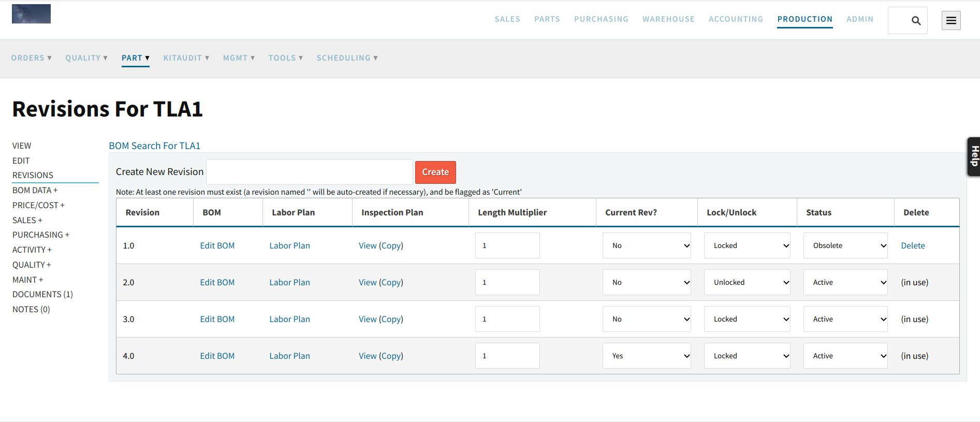Open Status dropdown for revision 3.0
980x422 pixels.
(845, 319)
